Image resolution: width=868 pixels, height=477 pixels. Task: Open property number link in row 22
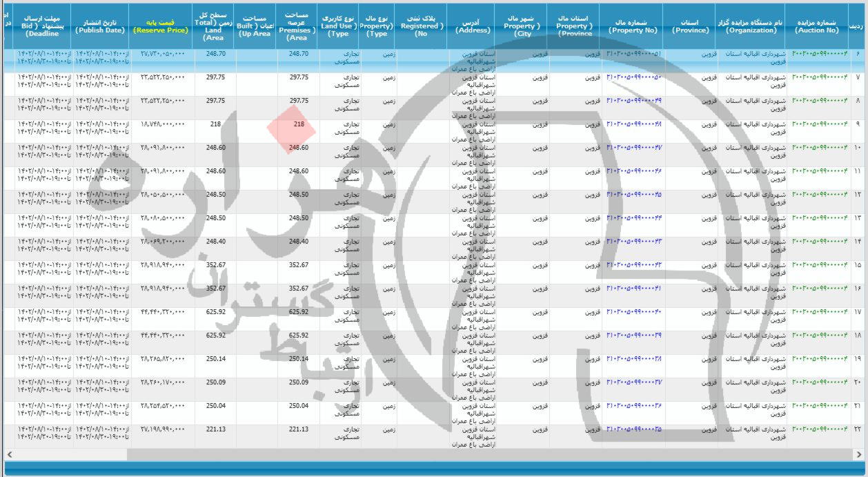(x=633, y=429)
